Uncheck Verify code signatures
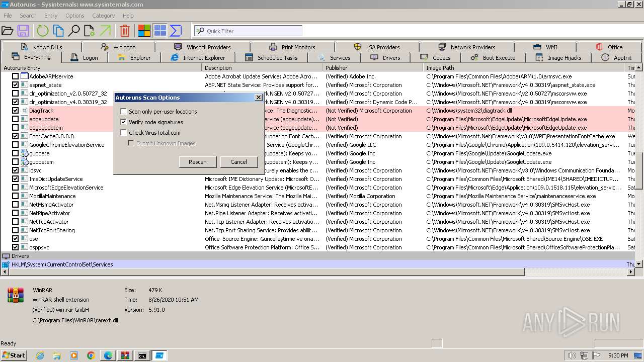 click(124, 122)
